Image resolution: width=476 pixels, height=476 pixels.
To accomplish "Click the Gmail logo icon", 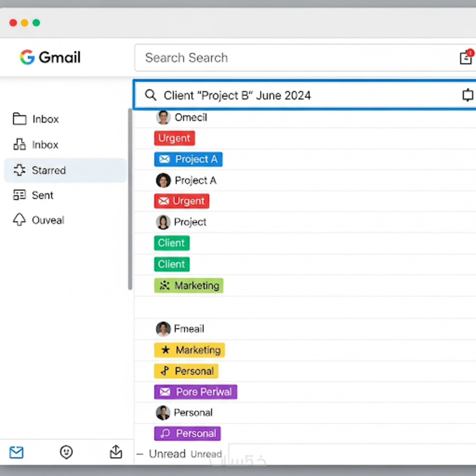I will tap(27, 57).
